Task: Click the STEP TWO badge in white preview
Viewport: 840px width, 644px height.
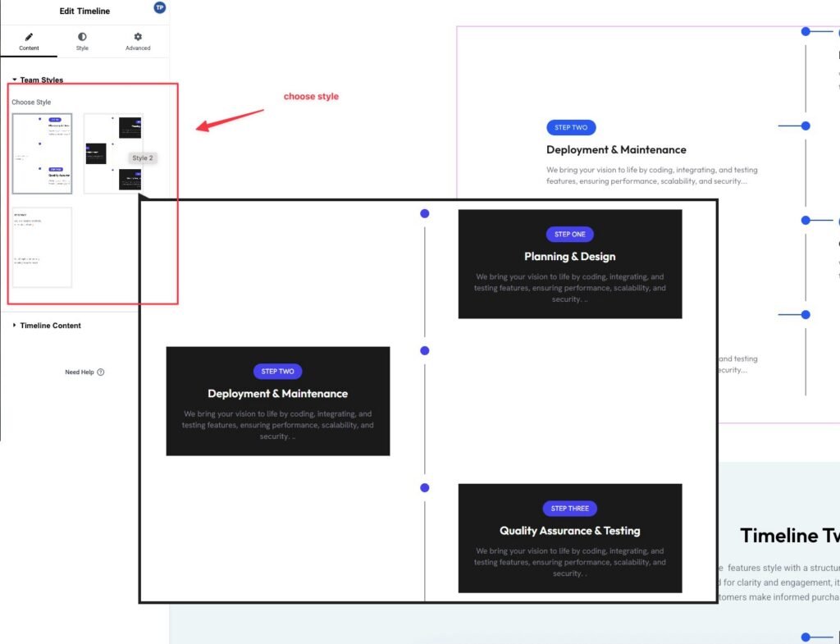Action: (571, 127)
